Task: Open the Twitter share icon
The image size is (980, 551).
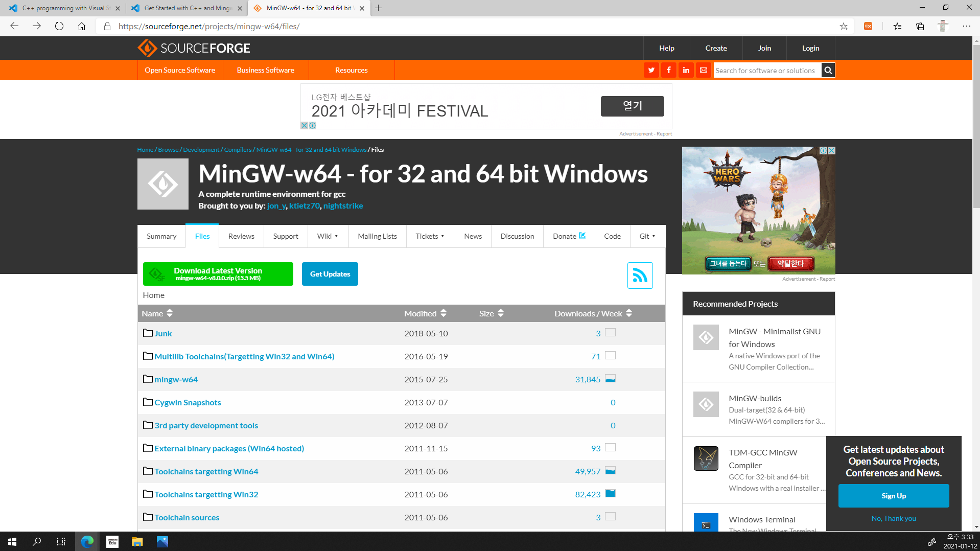Action: point(651,70)
